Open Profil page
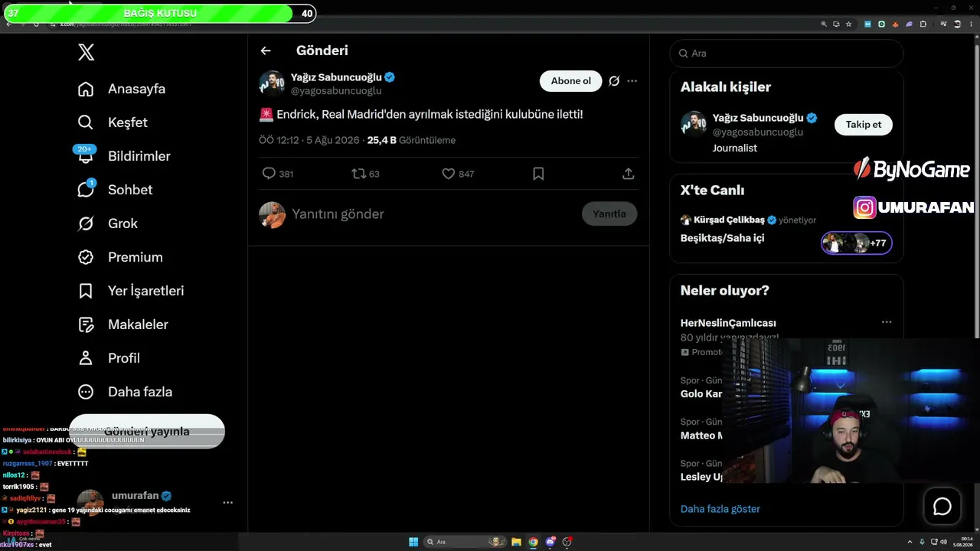Viewport: 980px width, 551px height. pos(109,358)
